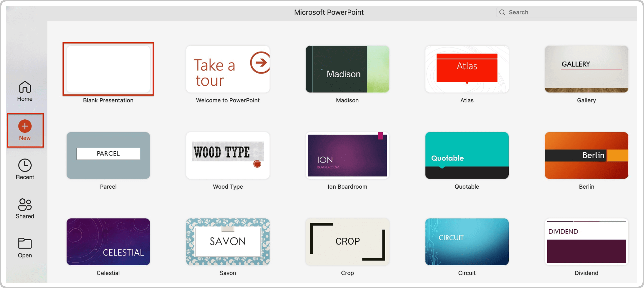Click the magnifying glass search icon
644x288 pixels.
point(502,12)
